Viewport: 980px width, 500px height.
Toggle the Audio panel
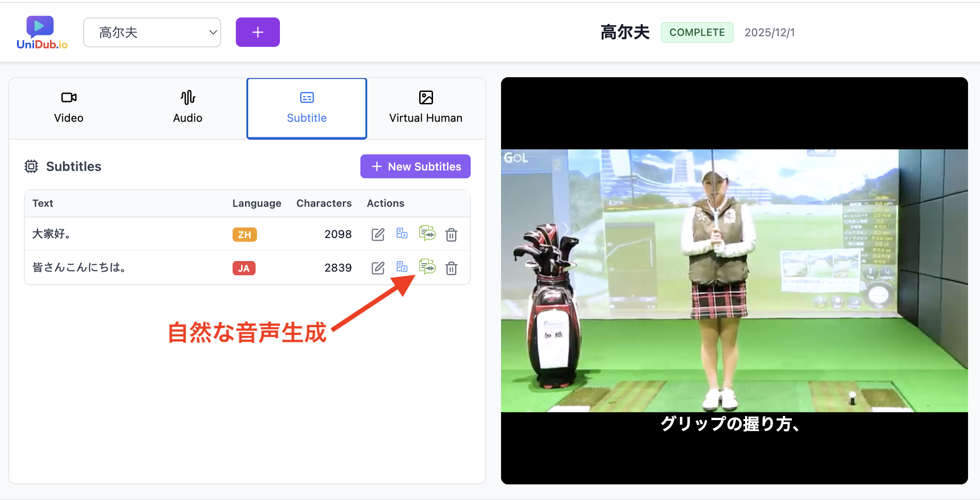188,107
